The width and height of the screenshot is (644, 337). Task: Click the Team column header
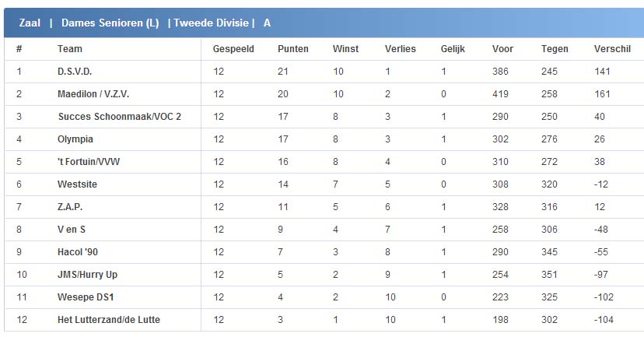pyautogui.click(x=70, y=49)
